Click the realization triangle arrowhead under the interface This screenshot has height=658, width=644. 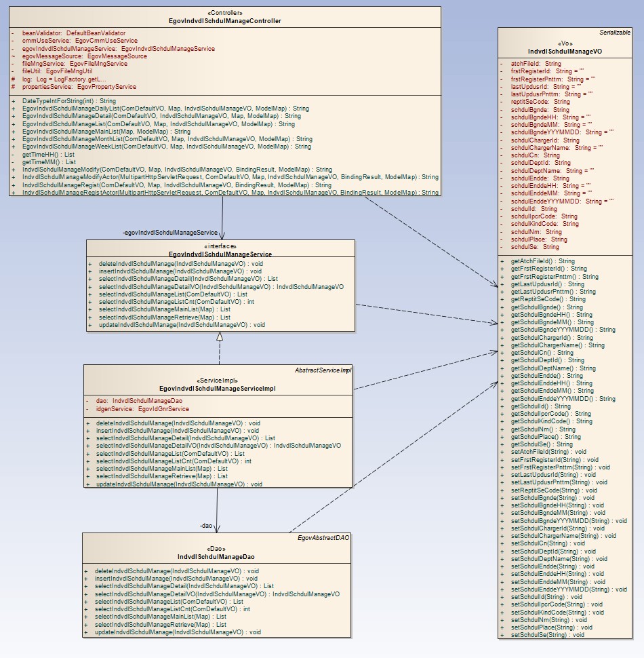pyautogui.click(x=220, y=336)
